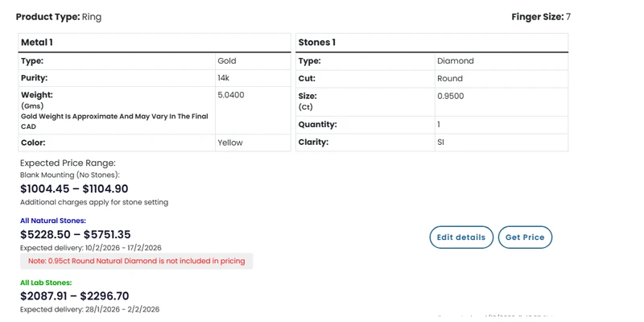Select the Stones 1 table header
The width and height of the screenshot is (644, 322).
[317, 43]
